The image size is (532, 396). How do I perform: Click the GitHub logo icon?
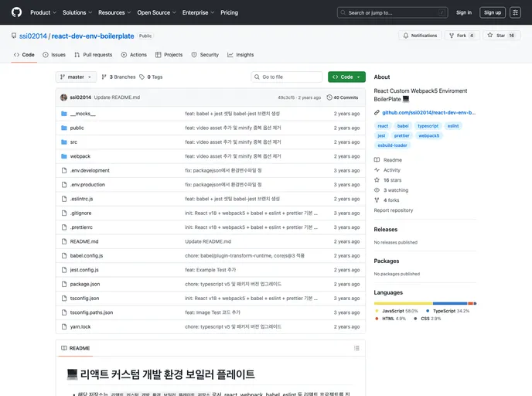[16, 12]
